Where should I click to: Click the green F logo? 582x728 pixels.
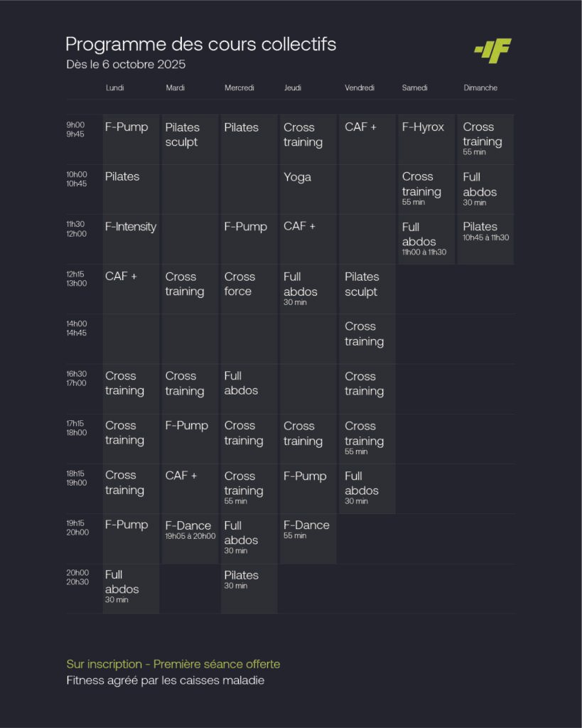493,50
